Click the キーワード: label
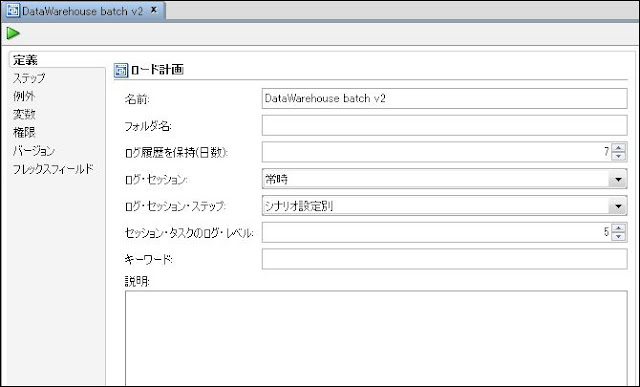The image size is (640, 387). pyautogui.click(x=149, y=259)
